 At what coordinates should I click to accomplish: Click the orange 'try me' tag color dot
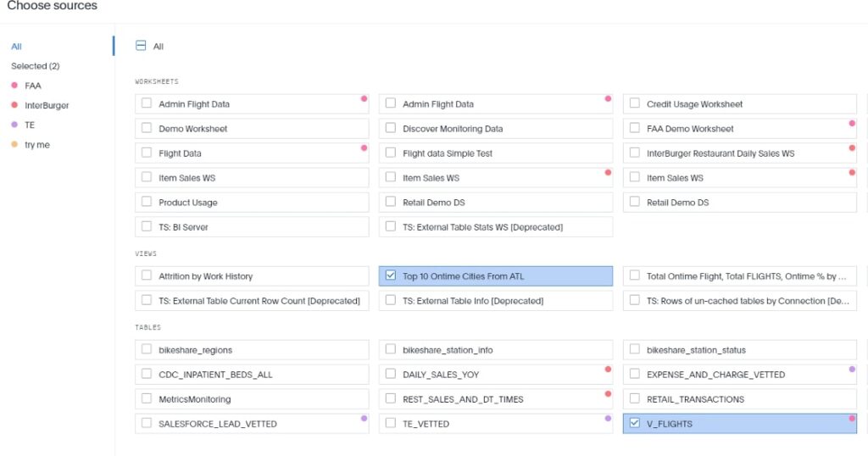(x=14, y=145)
